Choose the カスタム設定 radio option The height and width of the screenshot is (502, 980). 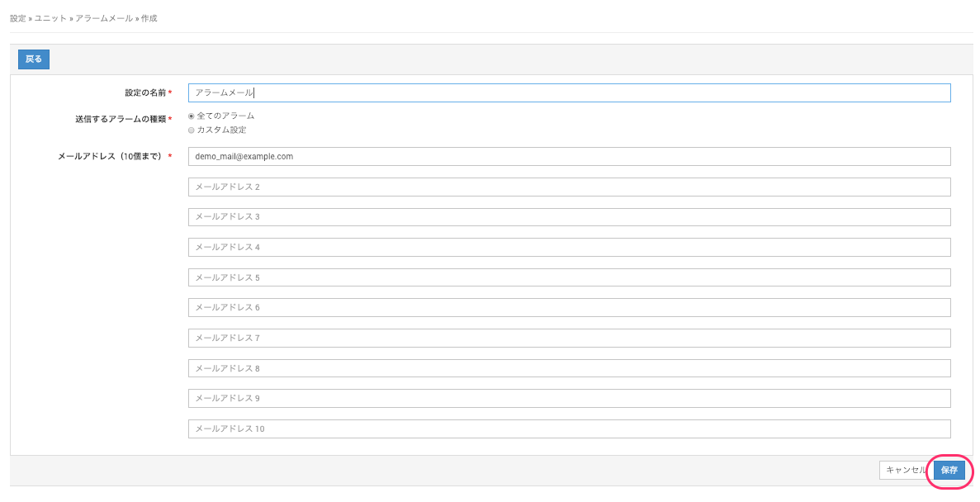[192, 130]
